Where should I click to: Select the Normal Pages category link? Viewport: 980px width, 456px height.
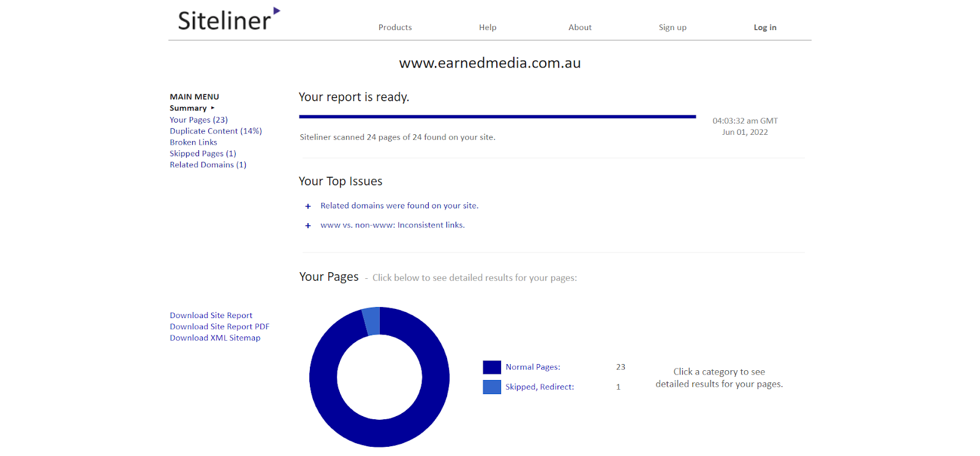click(533, 367)
